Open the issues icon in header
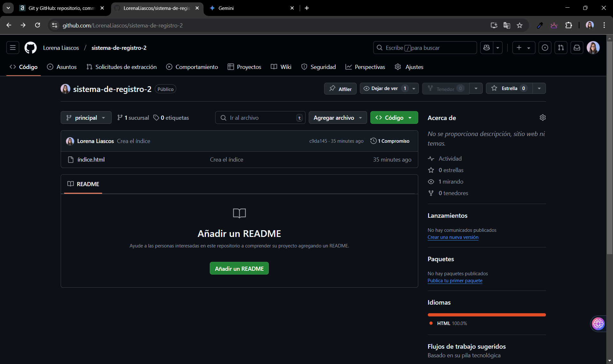The height and width of the screenshot is (364, 613). tap(545, 48)
